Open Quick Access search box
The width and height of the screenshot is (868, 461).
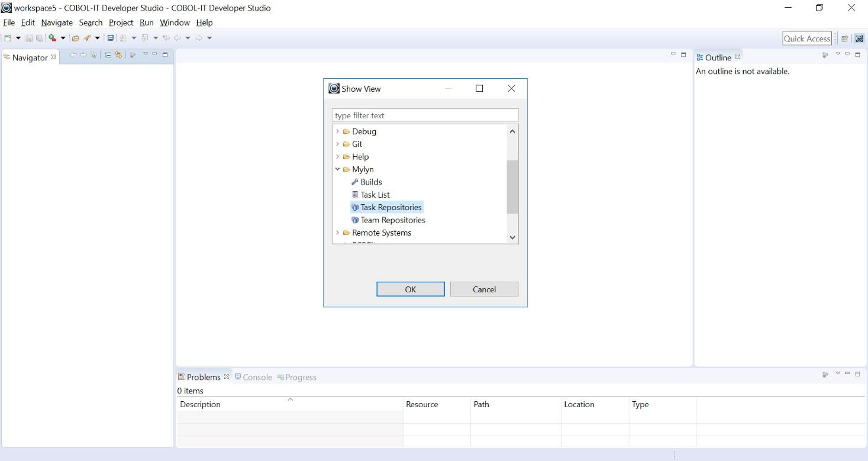(x=806, y=38)
